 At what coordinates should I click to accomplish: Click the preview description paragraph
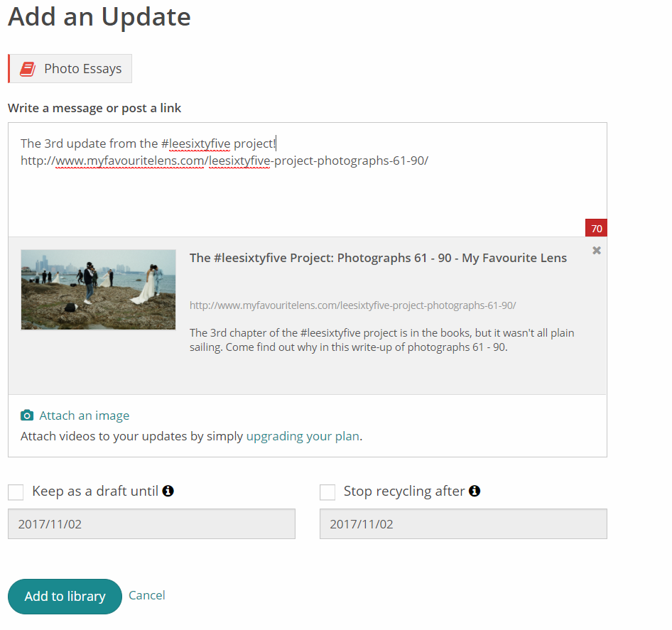click(x=381, y=340)
